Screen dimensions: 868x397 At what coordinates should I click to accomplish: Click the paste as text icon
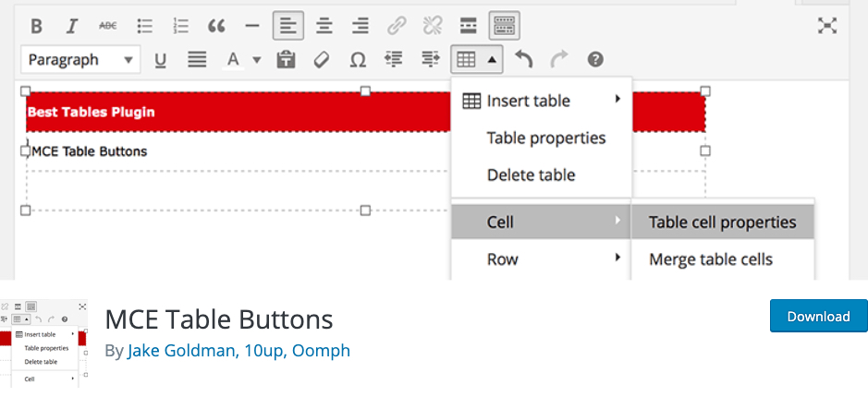click(286, 60)
